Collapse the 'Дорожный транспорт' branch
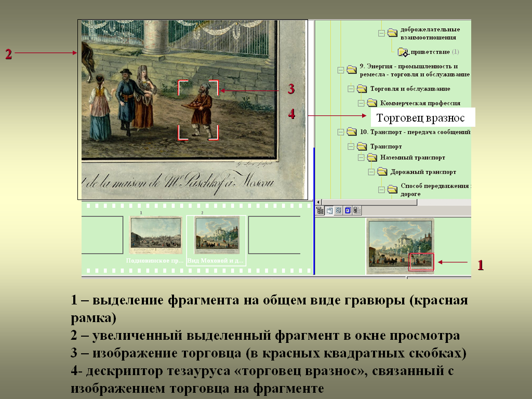The width and height of the screenshot is (532, 399). click(371, 172)
